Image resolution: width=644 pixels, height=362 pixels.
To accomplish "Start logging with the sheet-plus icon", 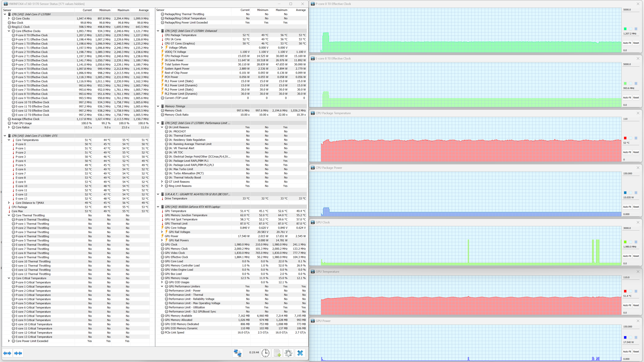I will click(x=277, y=353).
